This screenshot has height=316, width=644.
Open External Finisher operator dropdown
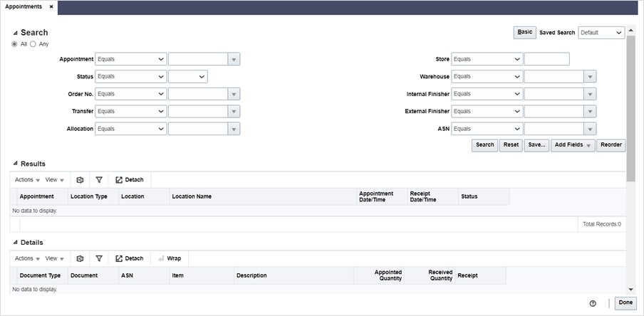[x=487, y=111]
